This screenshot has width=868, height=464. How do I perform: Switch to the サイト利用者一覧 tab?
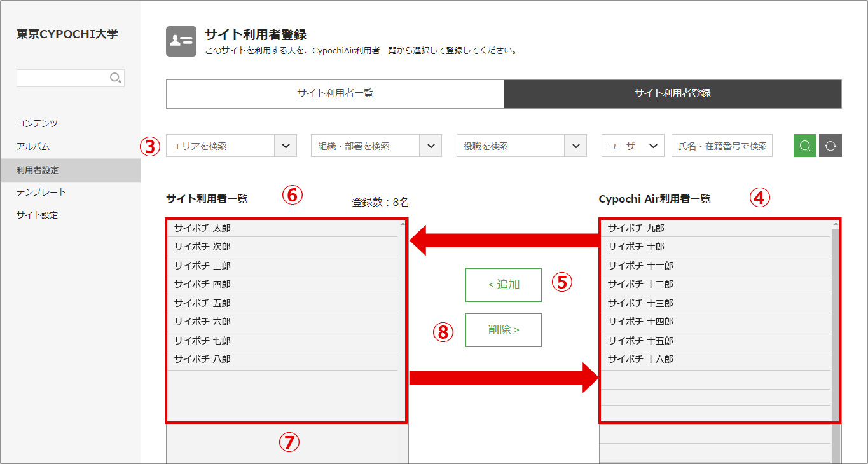(x=334, y=93)
